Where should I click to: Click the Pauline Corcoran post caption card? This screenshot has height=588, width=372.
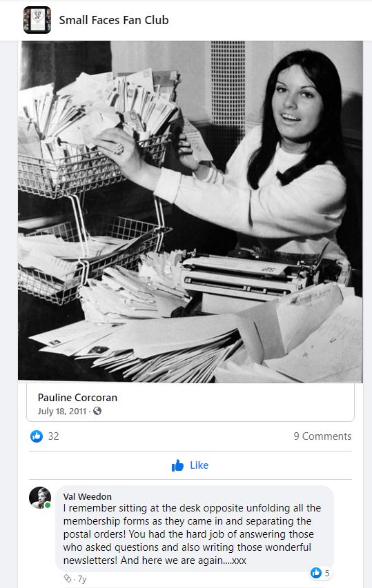[190, 403]
